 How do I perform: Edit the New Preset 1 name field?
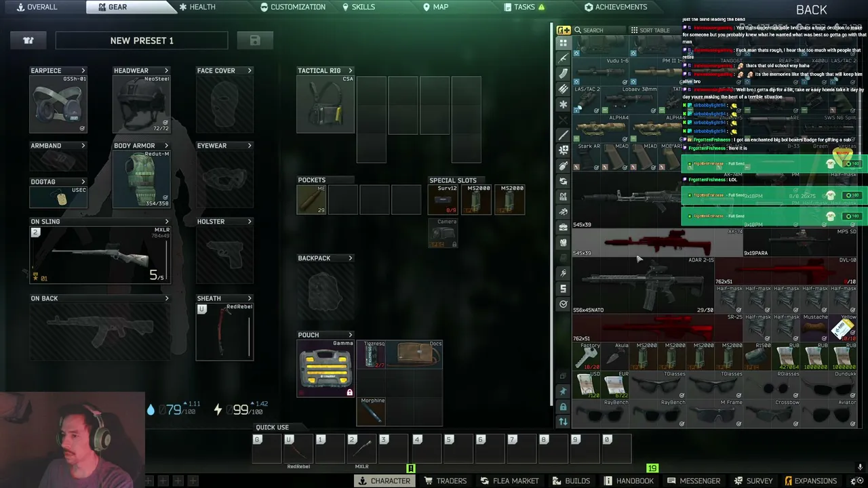point(142,41)
